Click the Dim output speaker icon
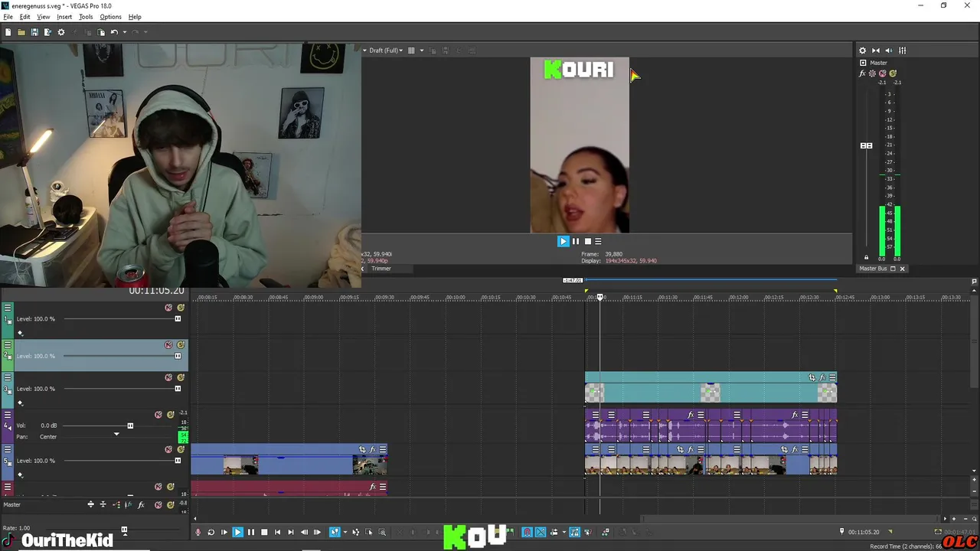Image resolution: width=980 pixels, height=551 pixels. pos(889,51)
